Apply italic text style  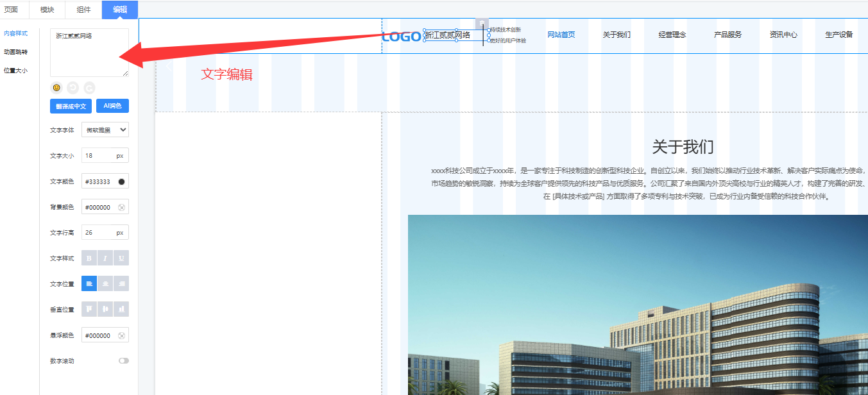(x=105, y=258)
